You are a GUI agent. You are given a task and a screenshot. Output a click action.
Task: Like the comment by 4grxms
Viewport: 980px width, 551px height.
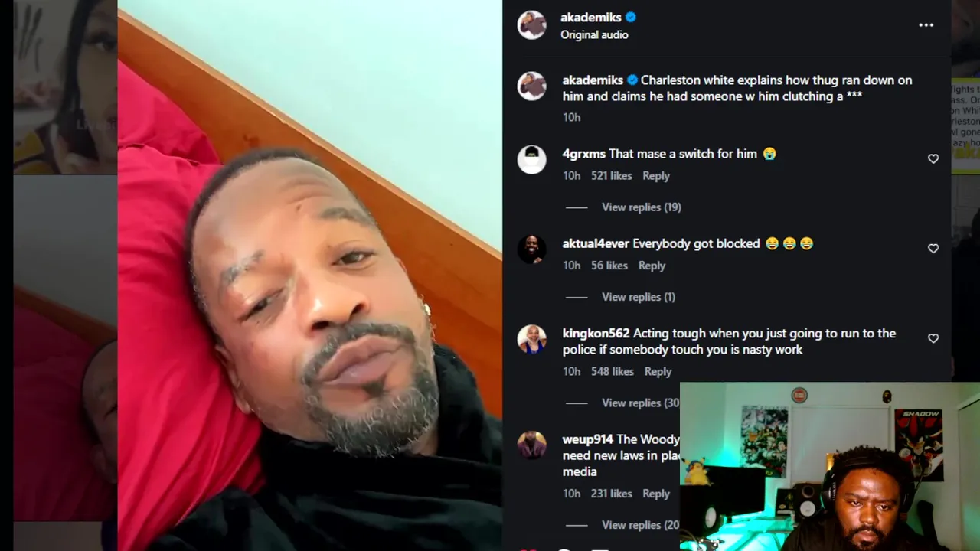(933, 159)
